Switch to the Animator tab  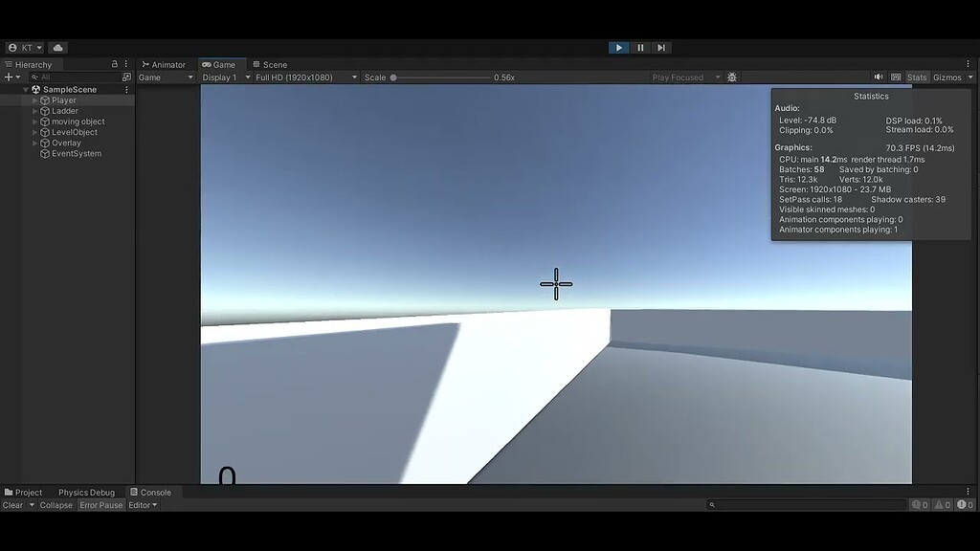[x=168, y=64]
